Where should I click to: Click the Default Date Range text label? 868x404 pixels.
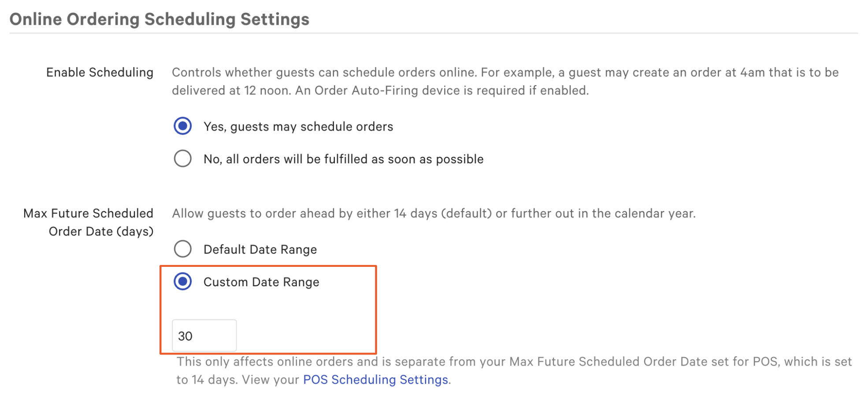pos(260,249)
